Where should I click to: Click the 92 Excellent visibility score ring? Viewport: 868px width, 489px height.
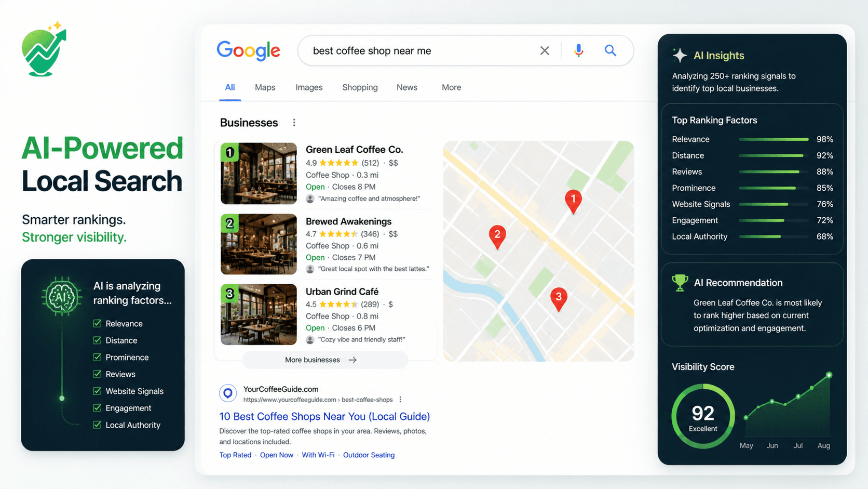pyautogui.click(x=703, y=416)
